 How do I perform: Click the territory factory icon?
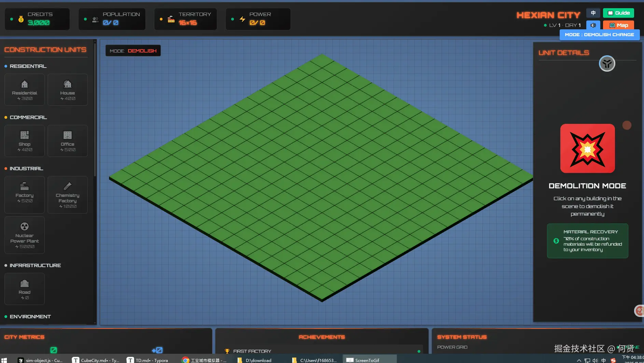click(x=171, y=19)
